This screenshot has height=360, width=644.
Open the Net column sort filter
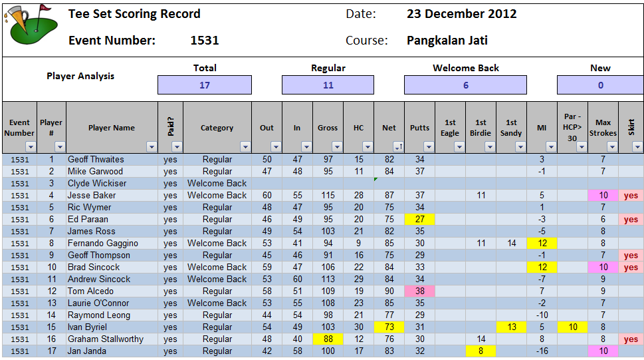click(x=397, y=147)
